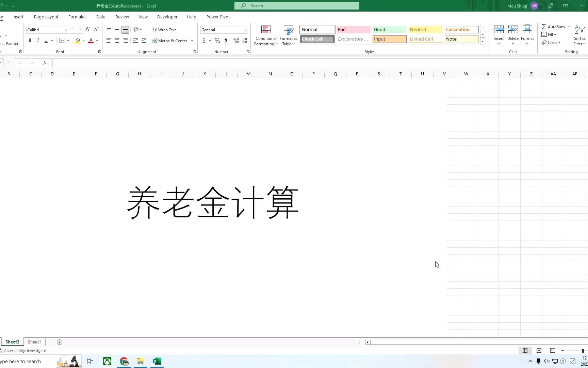The image size is (588, 368).
Task: Click the Wrap Text icon
Action: click(x=164, y=30)
